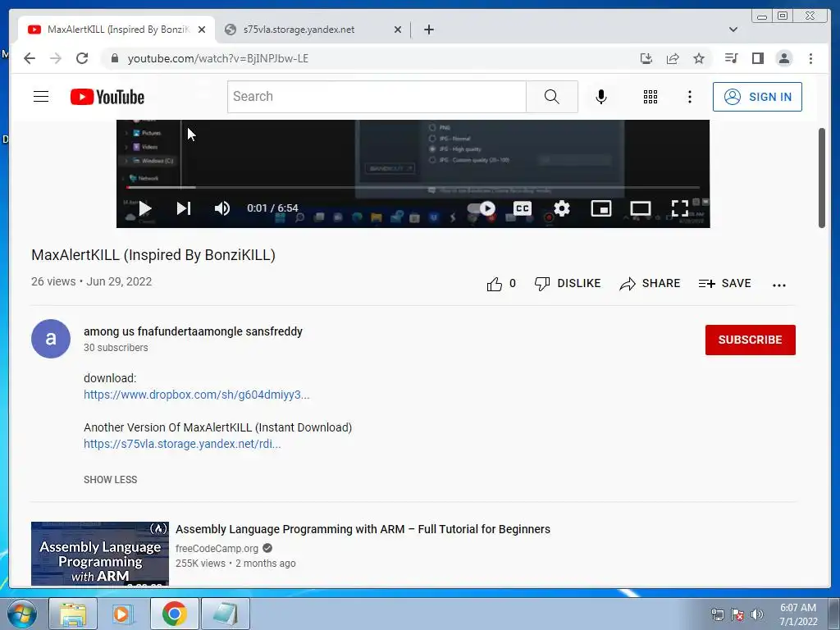The image size is (840, 630).
Task: Click the browser forward arrow
Action: tap(56, 58)
